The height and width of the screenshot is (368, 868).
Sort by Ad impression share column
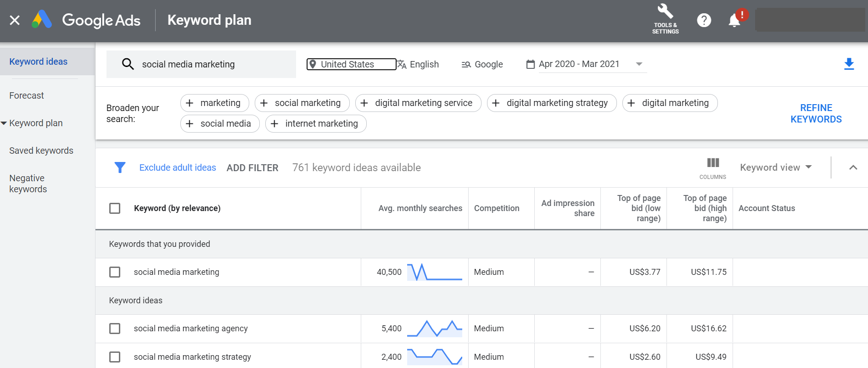pos(568,208)
